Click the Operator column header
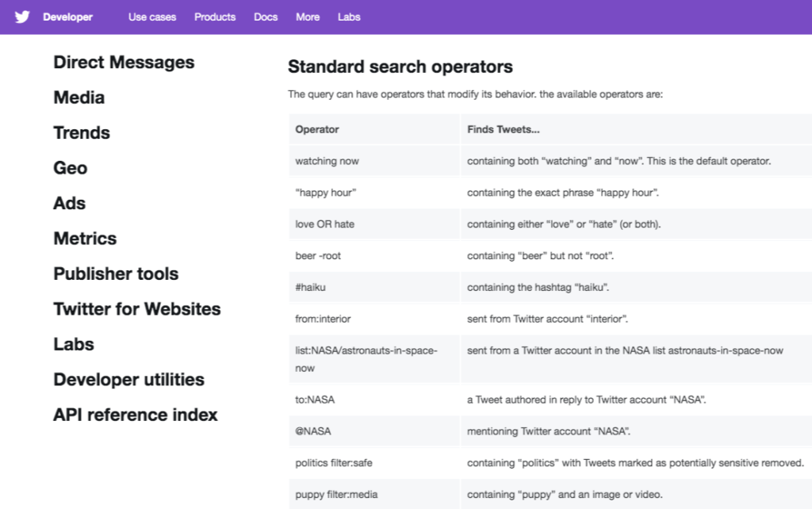Screen dimensions: 812x509 (374, 129)
